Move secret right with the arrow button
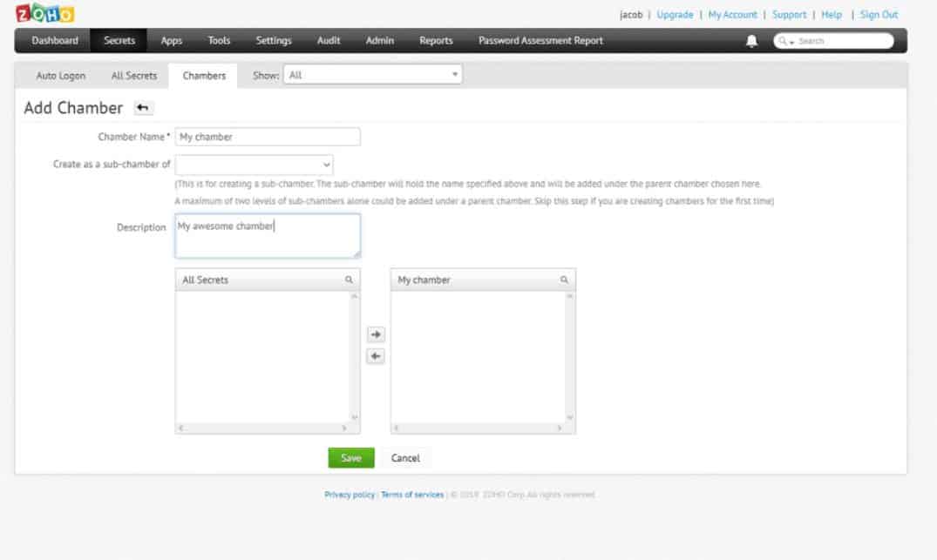Image resolution: width=937 pixels, height=560 pixels. pyautogui.click(x=375, y=334)
